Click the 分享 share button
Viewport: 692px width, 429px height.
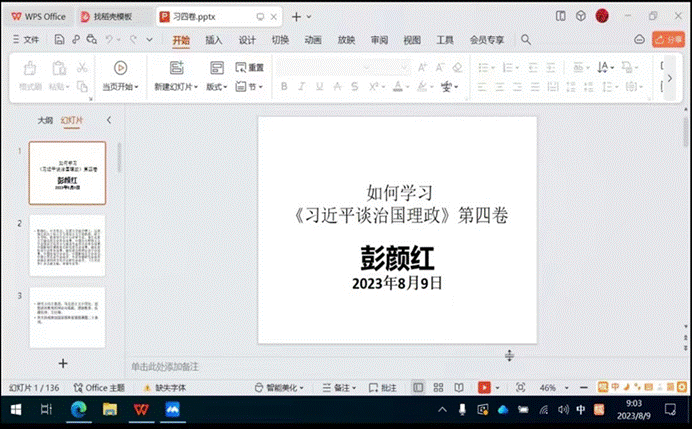[x=668, y=39]
